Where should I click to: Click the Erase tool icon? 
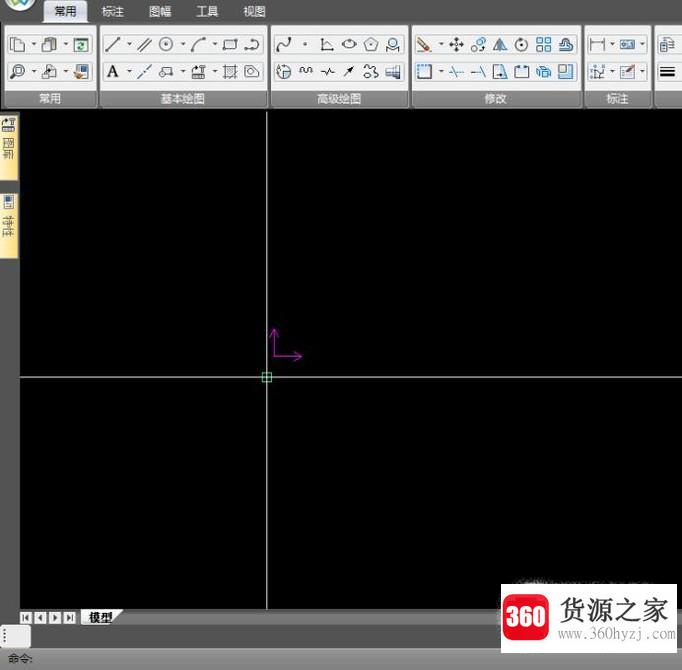pos(424,44)
